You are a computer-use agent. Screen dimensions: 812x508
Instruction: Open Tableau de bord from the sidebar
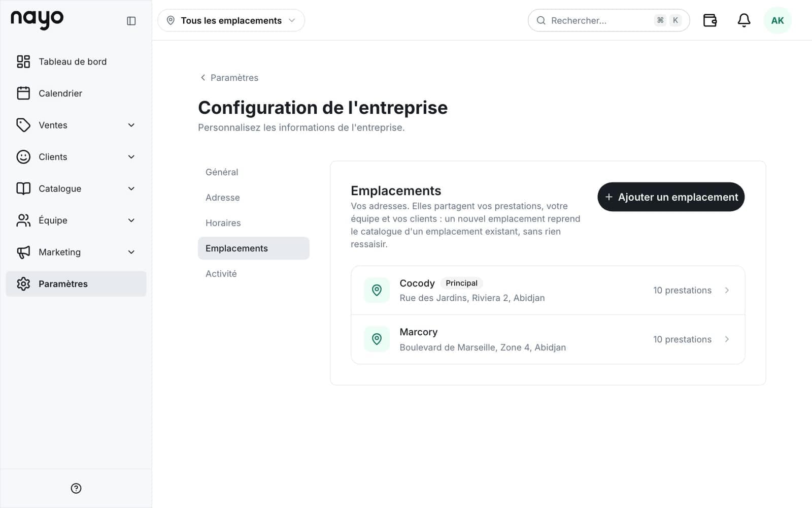pos(76,61)
